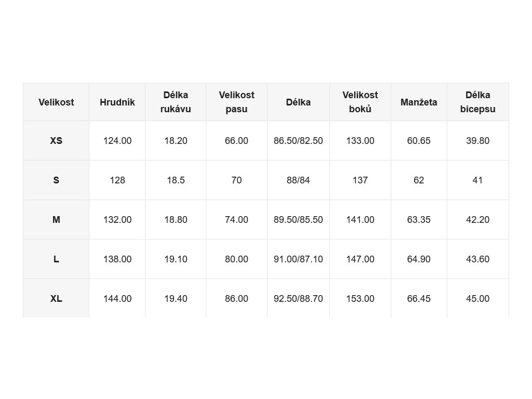532x399 pixels.
Task: Click the 18.5 sleeve length cell
Action: click(x=176, y=180)
